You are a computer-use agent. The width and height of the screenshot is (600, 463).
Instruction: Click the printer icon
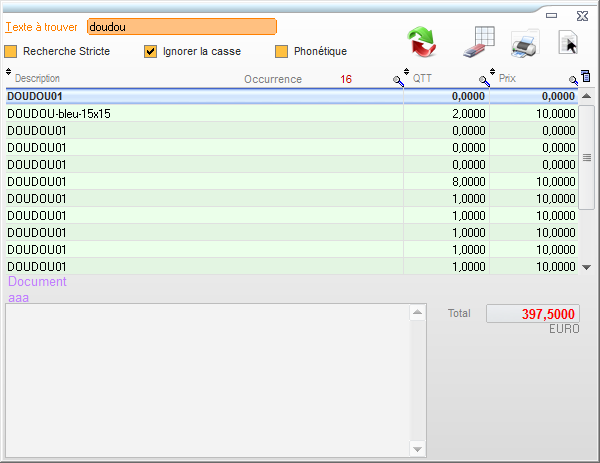pos(524,43)
